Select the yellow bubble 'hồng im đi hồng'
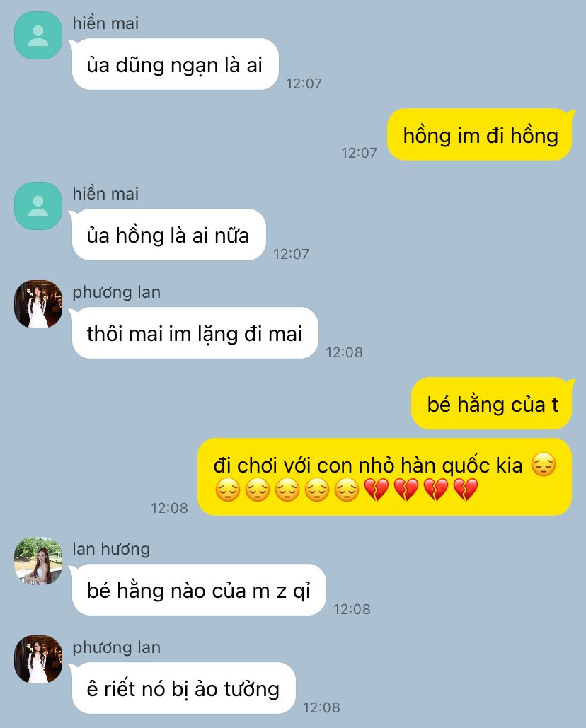 tap(480, 135)
